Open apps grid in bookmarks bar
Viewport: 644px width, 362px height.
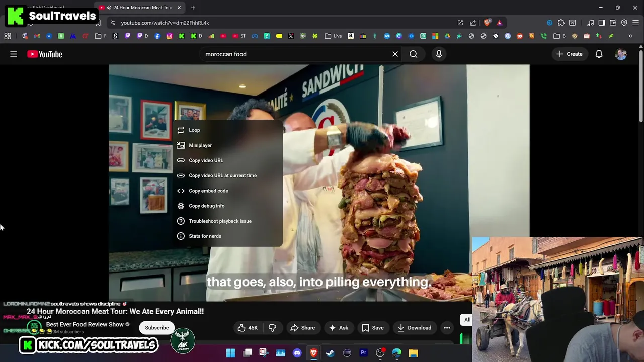pyautogui.click(x=8, y=36)
